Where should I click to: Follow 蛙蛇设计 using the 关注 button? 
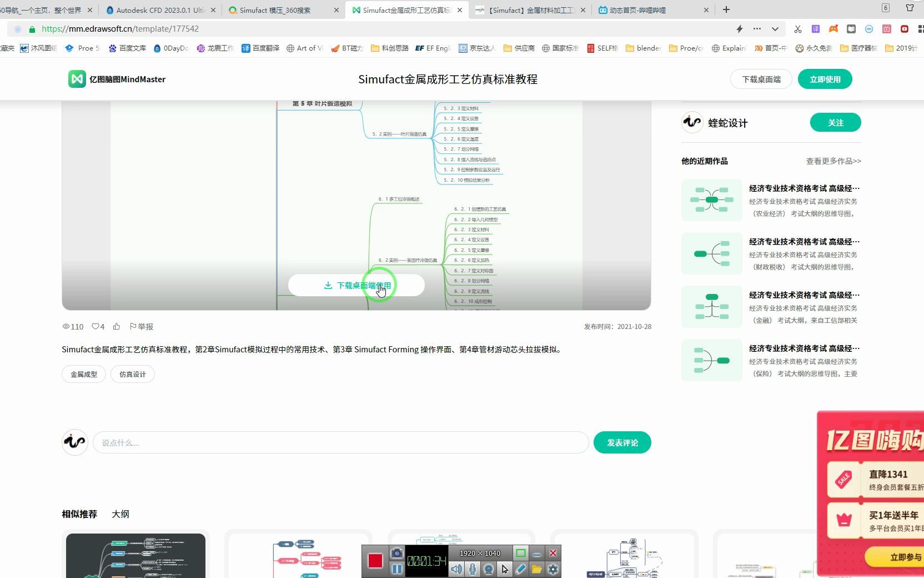tap(835, 122)
